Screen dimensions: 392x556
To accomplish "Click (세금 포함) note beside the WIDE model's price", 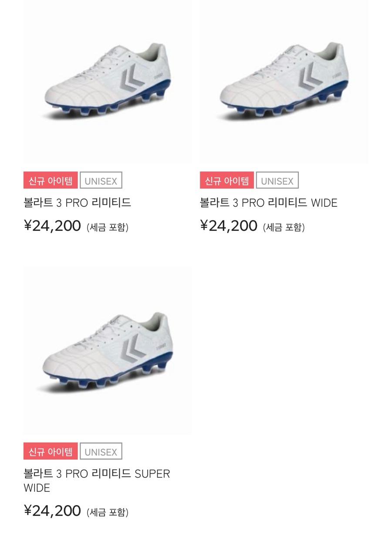I will [284, 227].
